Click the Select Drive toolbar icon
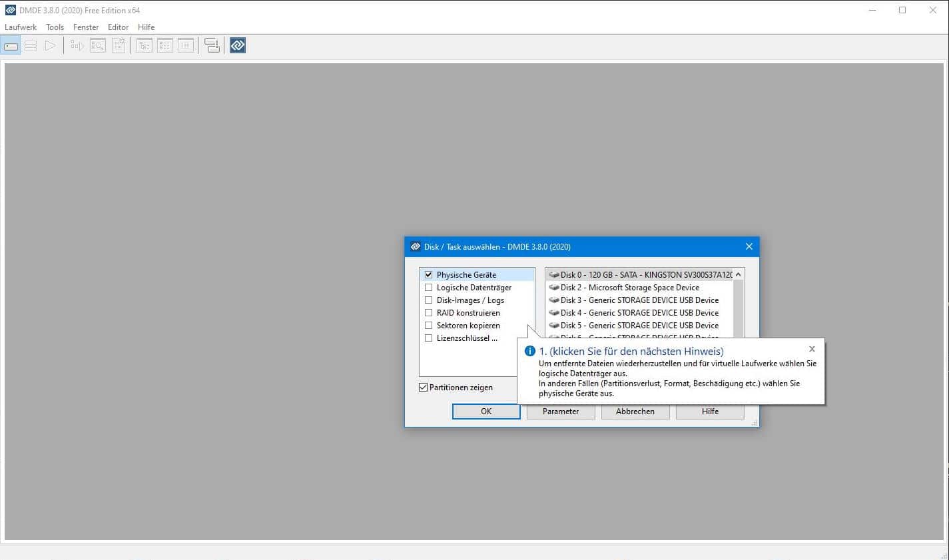Viewport: 949px width, 560px height. tap(11, 46)
